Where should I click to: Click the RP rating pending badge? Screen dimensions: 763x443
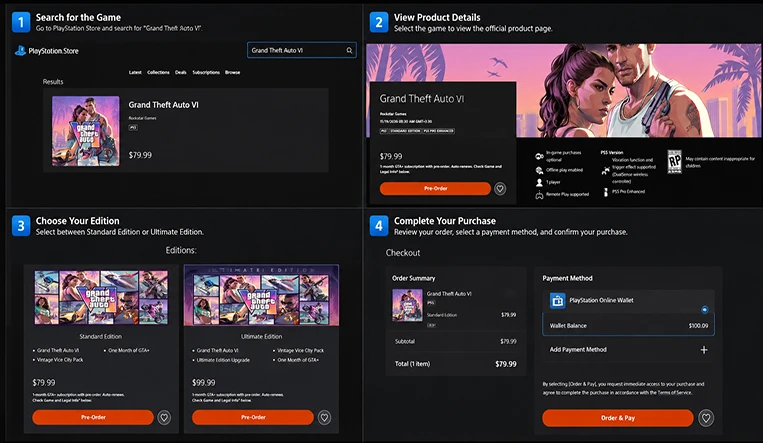674,162
